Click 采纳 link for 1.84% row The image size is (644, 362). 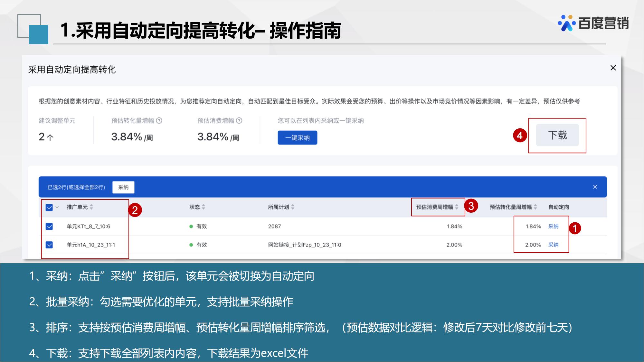553,227
